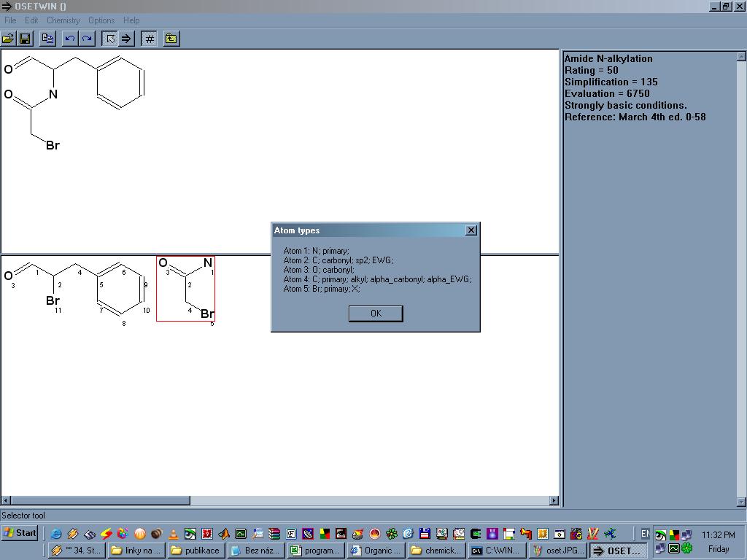
Task: Click the OSET... taskbar button
Action: (618, 551)
